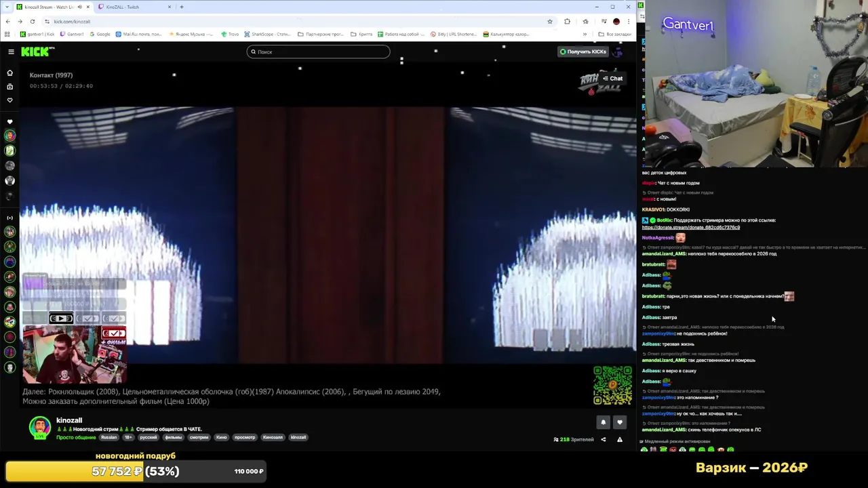Open notification bell for kinozall channel
The width and height of the screenshot is (868, 488).
[603, 422]
